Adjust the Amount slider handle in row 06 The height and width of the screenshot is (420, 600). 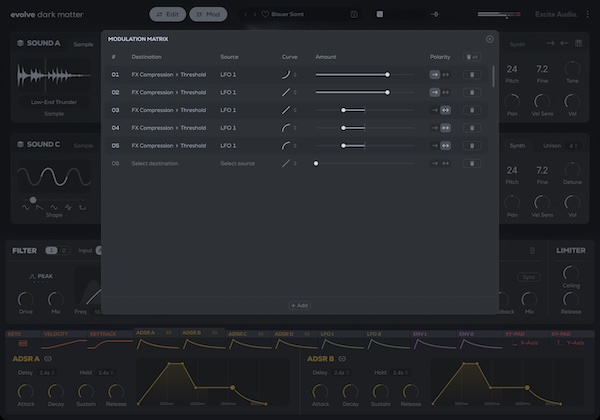pos(316,163)
